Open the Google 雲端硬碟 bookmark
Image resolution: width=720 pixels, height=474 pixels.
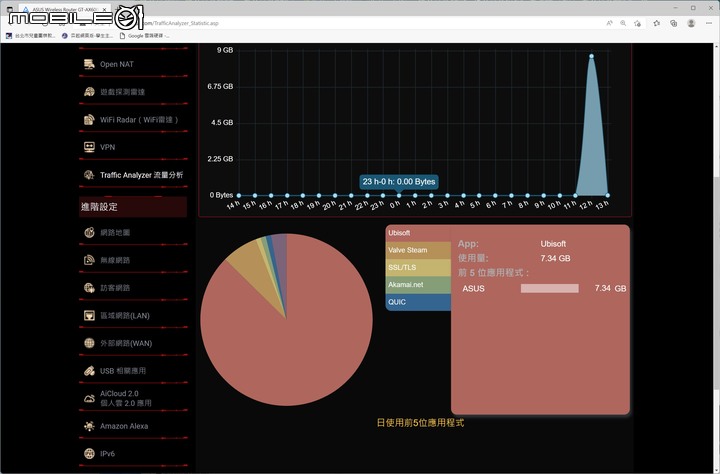(145, 35)
